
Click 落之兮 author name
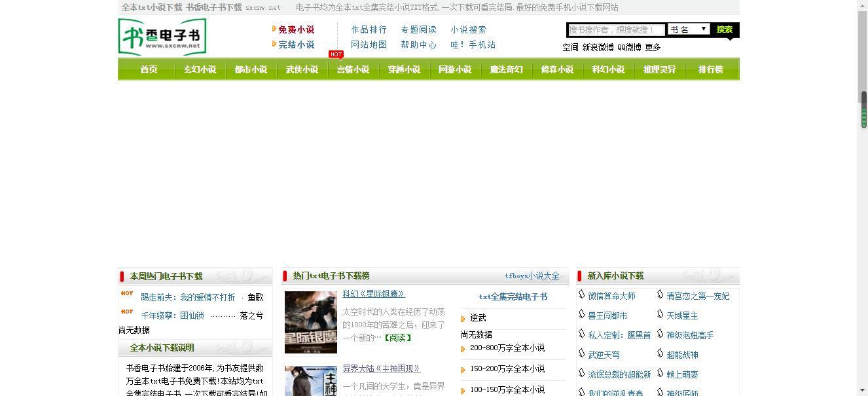click(x=251, y=315)
